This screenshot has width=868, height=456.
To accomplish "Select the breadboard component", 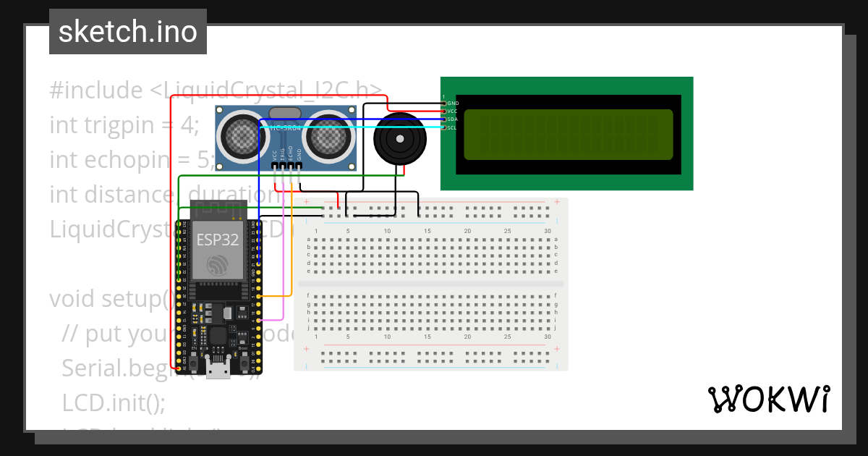I will click(430, 282).
